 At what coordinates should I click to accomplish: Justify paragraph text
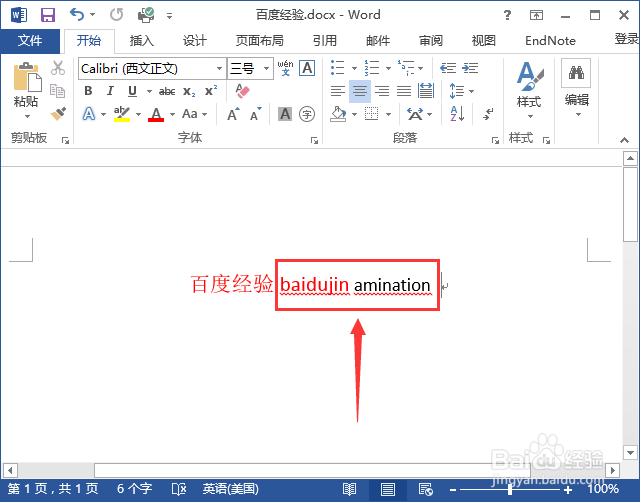point(404,91)
